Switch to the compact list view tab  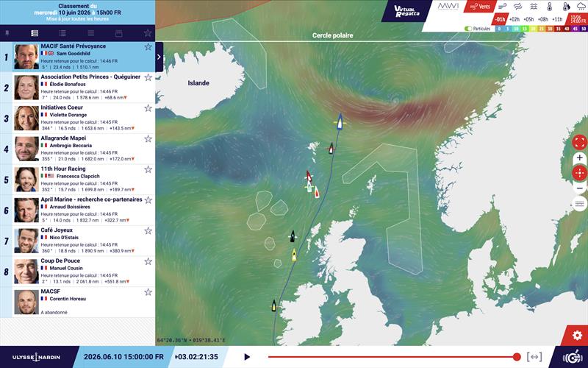(x=62, y=33)
